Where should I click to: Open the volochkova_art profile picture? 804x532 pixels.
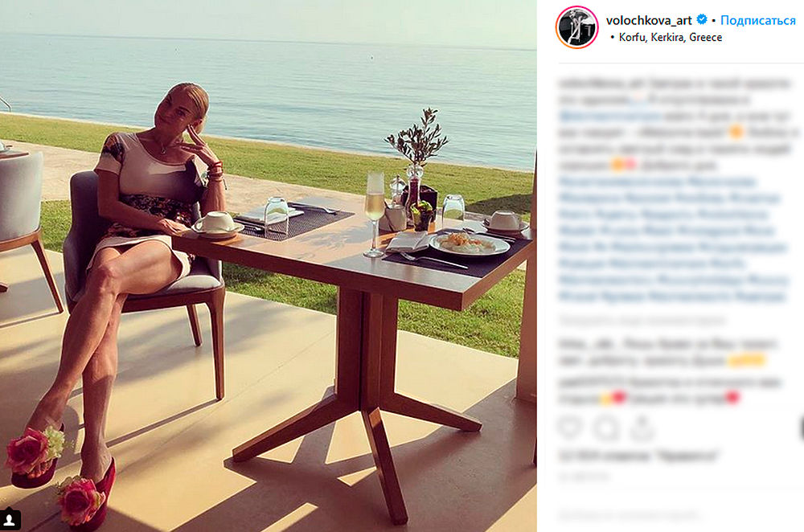(x=576, y=27)
